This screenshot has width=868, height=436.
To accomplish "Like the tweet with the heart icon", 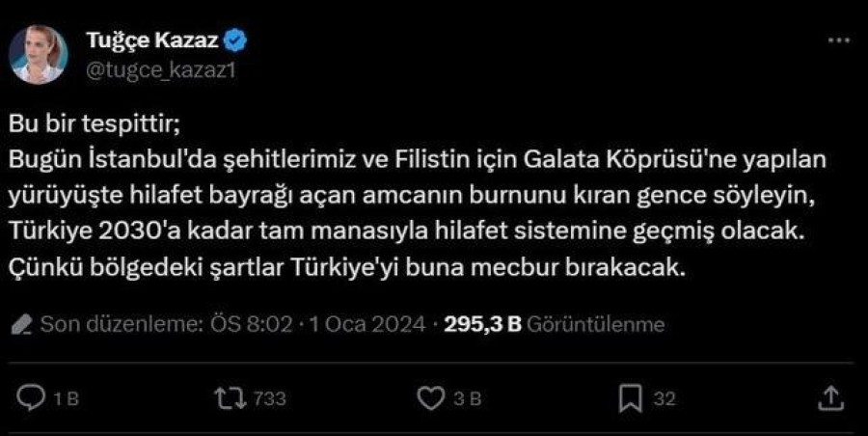I will 429,397.
